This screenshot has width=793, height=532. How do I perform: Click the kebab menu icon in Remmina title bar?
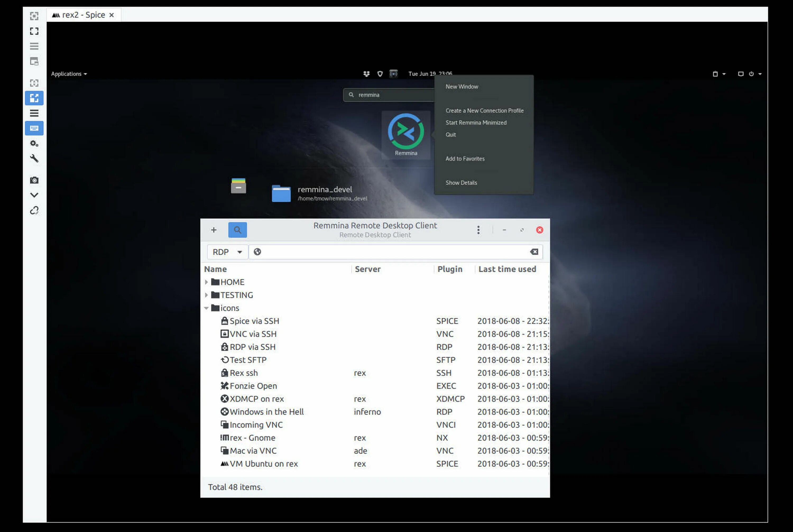click(478, 230)
